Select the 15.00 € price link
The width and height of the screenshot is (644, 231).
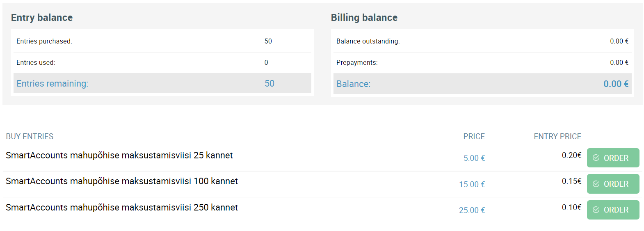[x=472, y=184]
